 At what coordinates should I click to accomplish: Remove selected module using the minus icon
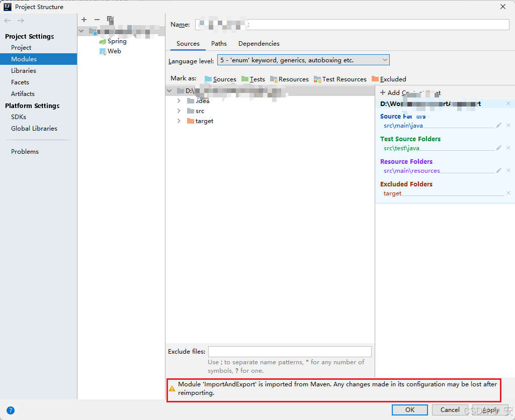(97, 20)
